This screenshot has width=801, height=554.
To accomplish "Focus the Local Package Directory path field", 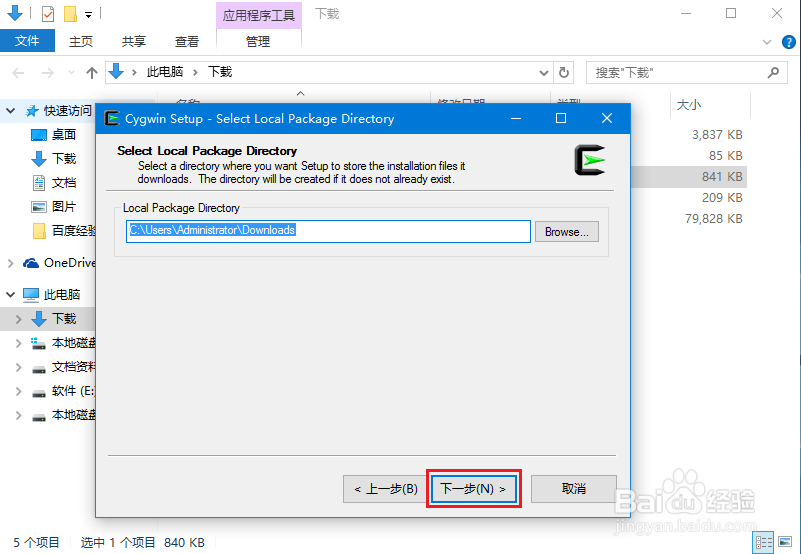I will tap(328, 231).
